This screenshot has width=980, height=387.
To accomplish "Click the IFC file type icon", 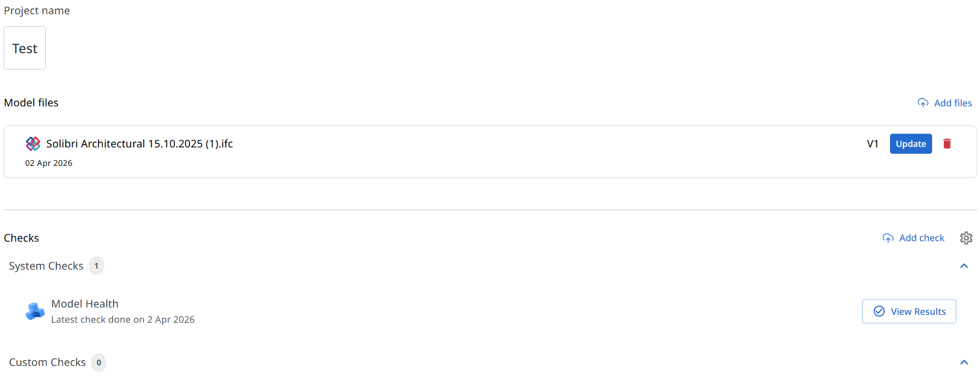I will click(33, 144).
